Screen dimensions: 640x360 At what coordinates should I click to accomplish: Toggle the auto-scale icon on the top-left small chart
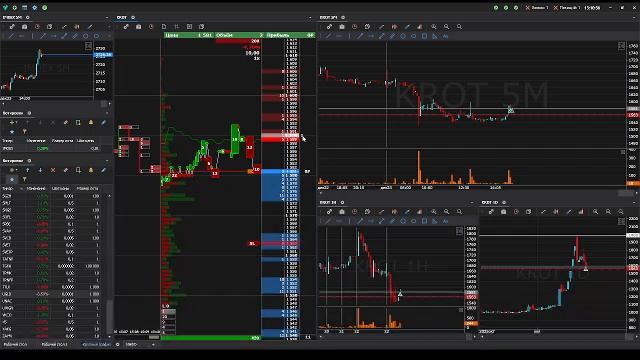pos(88,46)
